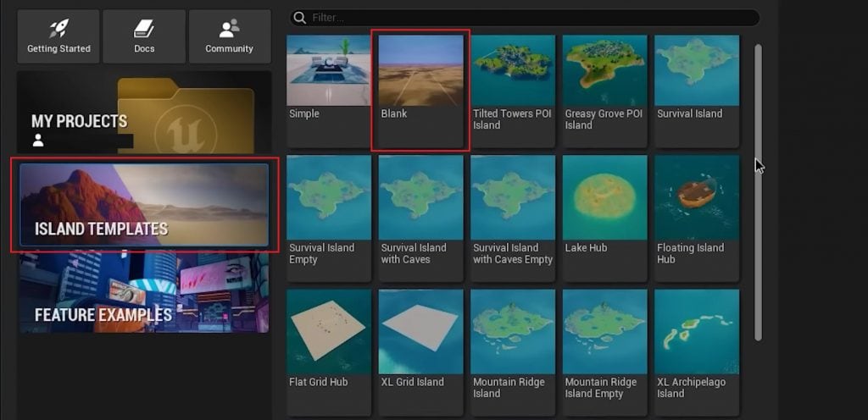This screenshot has height=420, width=868.
Task: Choose Greasy Grove POI Island template
Action: pos(604,91)
